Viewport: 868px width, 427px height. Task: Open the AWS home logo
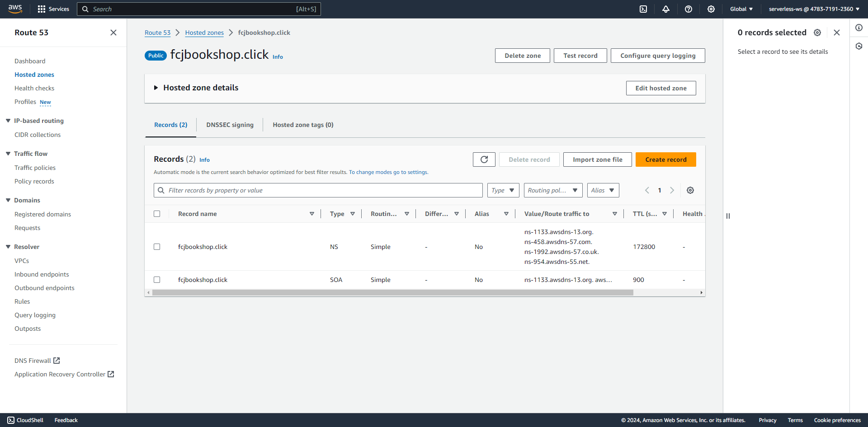tap(15, 9)
